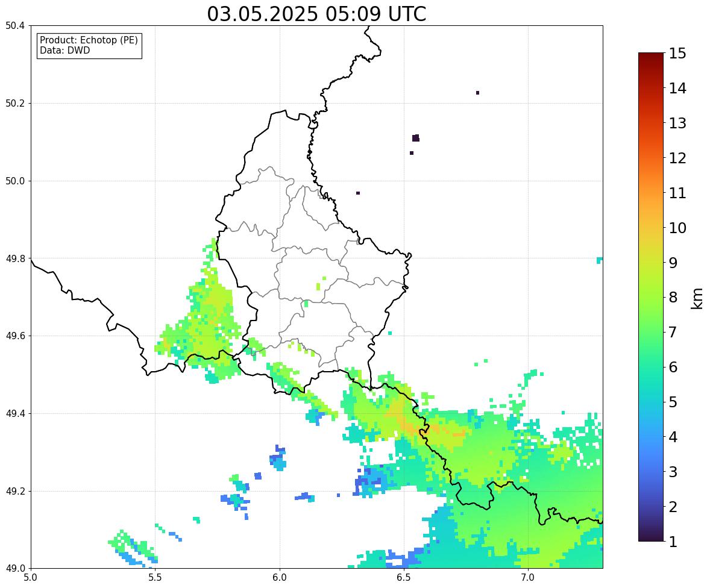
Task: Click the colorbar tick label '3'
Action: 673,472
